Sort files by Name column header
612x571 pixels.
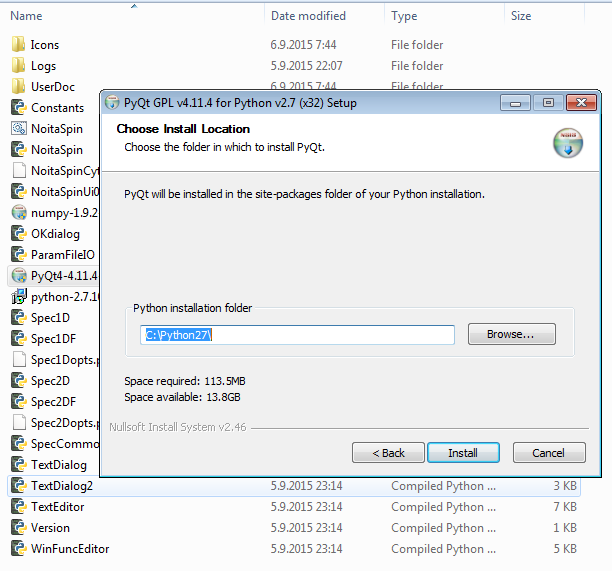pos(26,16)
